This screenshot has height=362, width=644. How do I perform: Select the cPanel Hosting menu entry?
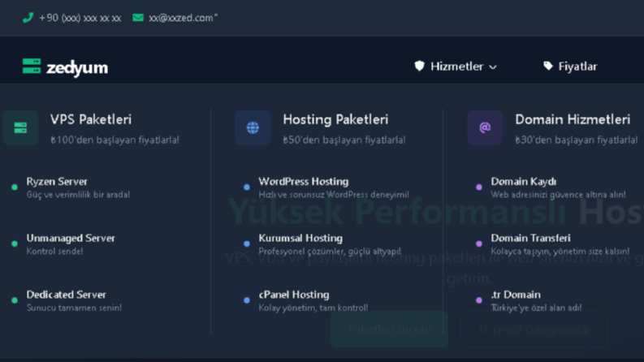pyautogui.click(x=294, y=295)
